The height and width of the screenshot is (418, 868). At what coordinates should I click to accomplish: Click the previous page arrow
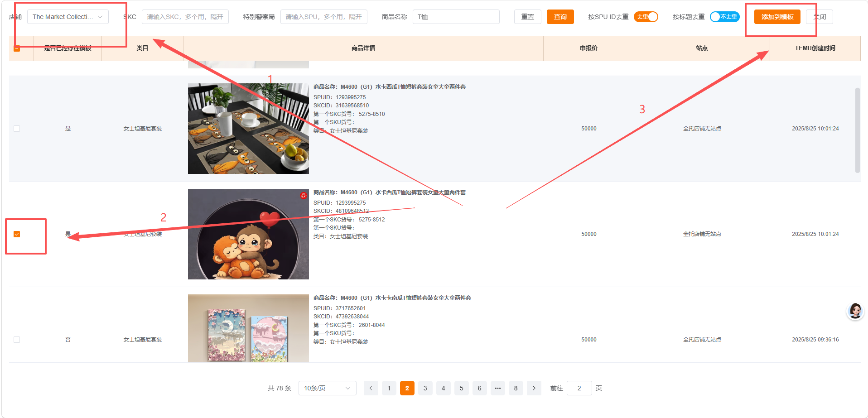click(371, 388)
